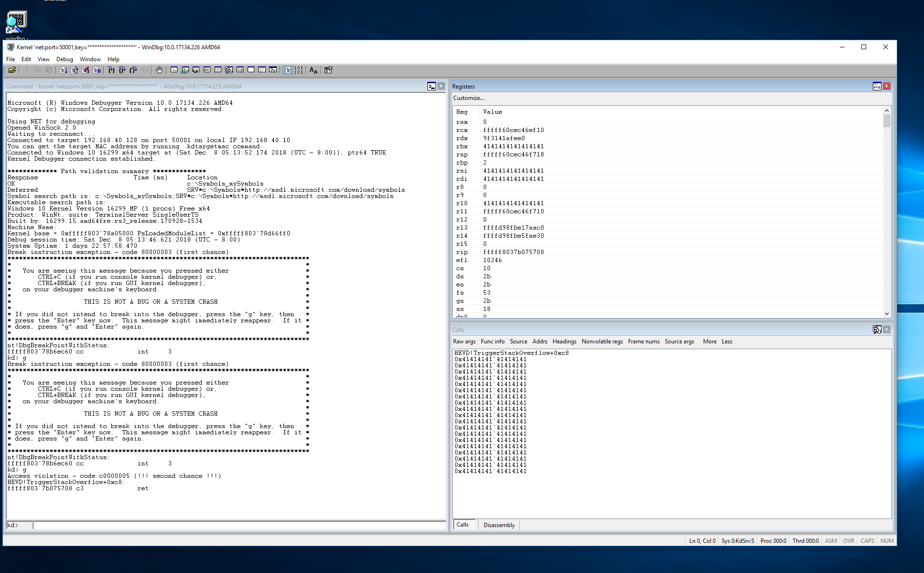
Task: Toggle Source args in Calls panel
Action: 679,342
